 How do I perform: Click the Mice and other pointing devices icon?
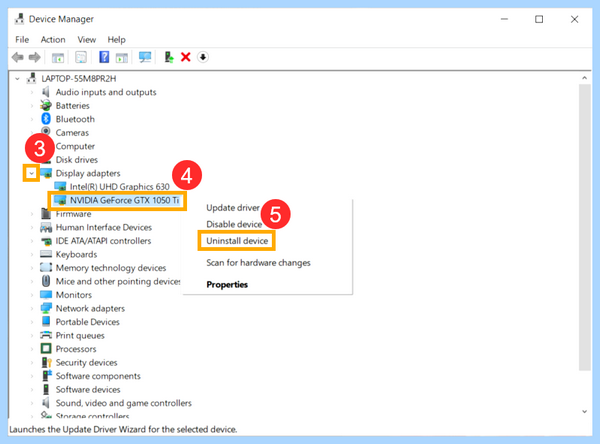[46, 281]
